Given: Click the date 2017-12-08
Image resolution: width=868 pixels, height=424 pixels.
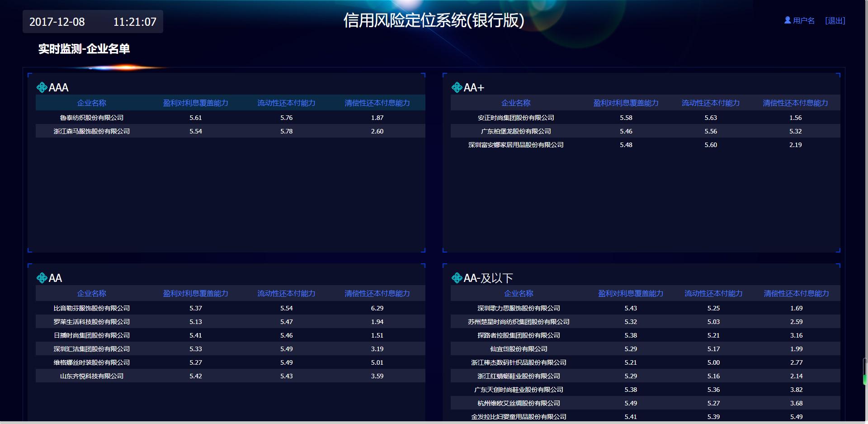Looking at the screenshot, I should [57, 22].
